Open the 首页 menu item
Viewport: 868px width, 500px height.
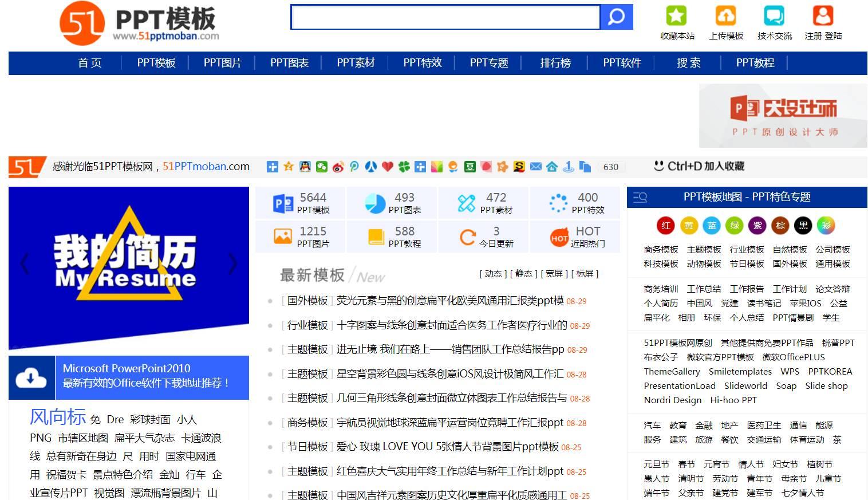(90, 63)
